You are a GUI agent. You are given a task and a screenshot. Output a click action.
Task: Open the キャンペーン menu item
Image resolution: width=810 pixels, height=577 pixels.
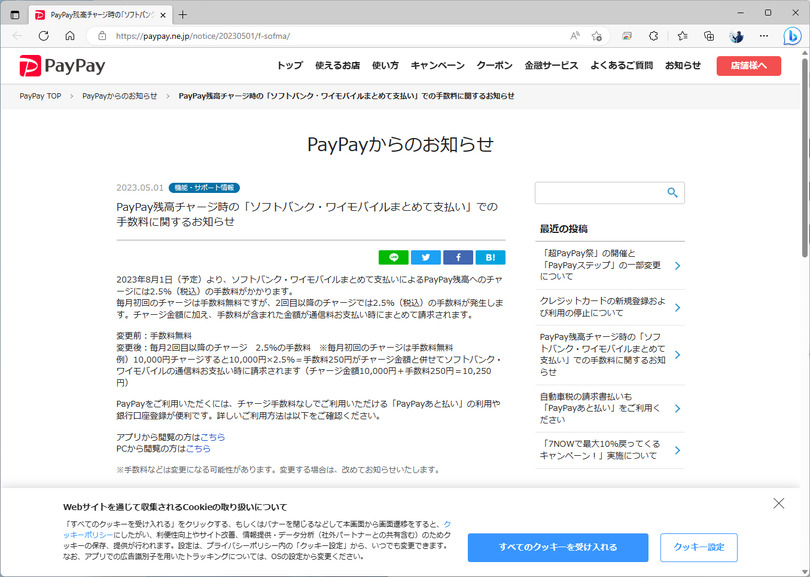point(438,66)
